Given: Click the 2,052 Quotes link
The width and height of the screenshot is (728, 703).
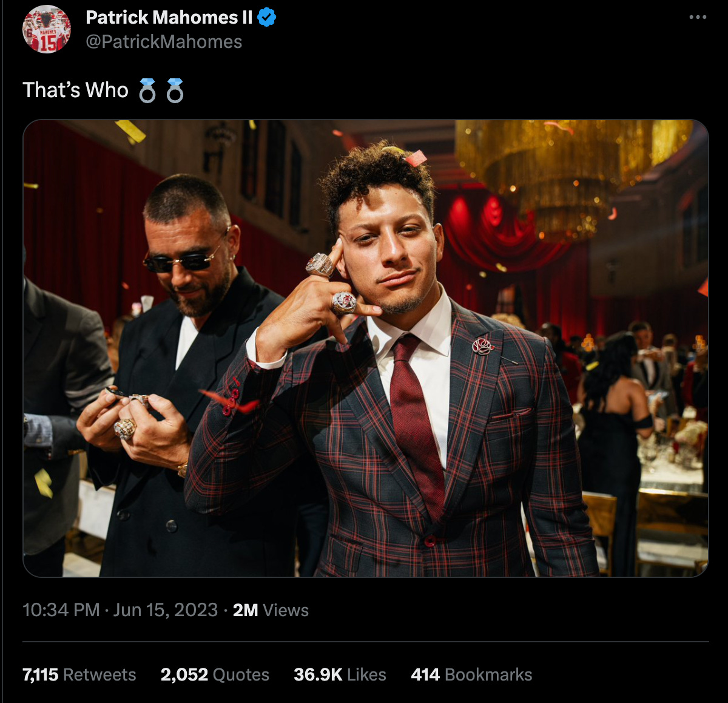Looking at the screenshot, I should point(214,674).
